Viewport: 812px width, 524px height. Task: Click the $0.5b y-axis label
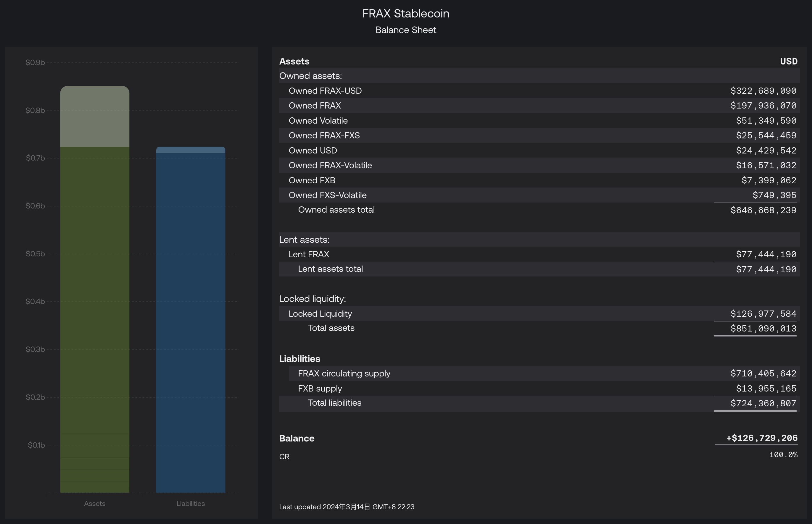(x=35, y=254)
